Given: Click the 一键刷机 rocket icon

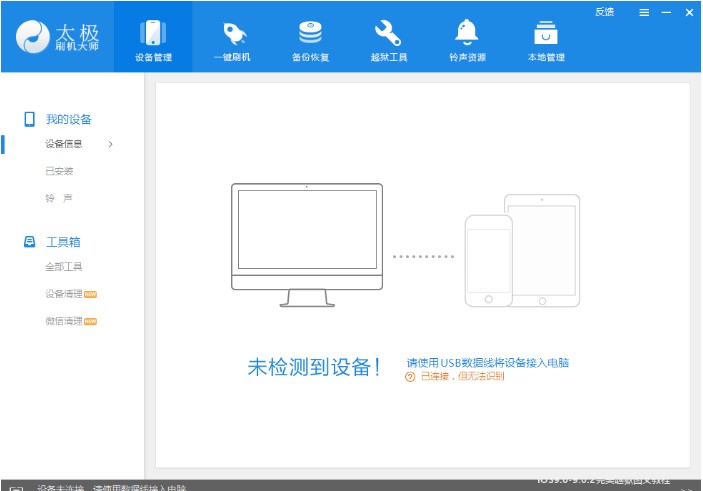Looking at the screenshot, I should pos(232,34).
